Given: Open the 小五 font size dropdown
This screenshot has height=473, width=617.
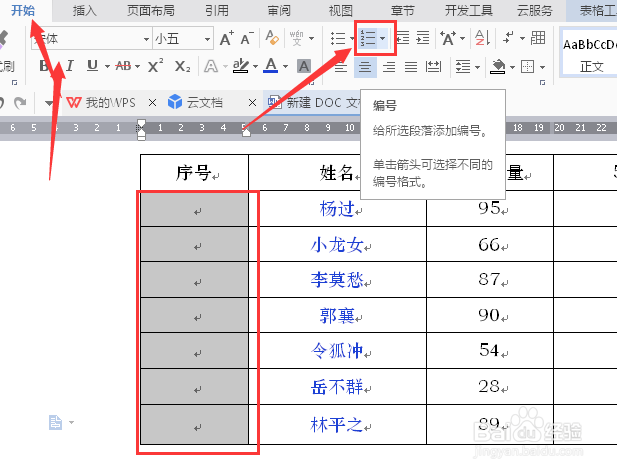Looking at the screenshot, I should pyautogui.click(x=207, y=39).
